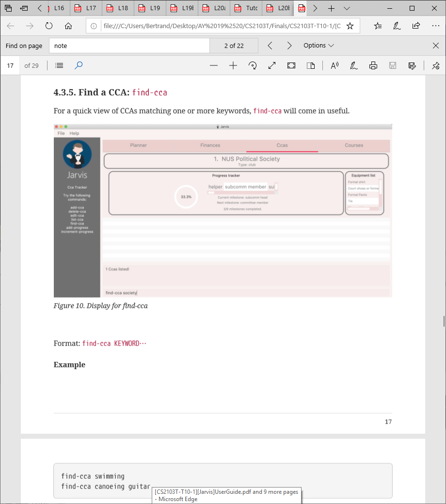The image size is (446, 504).
Task: Click the add notes pen icon
Action: click(x=397, y=26)
